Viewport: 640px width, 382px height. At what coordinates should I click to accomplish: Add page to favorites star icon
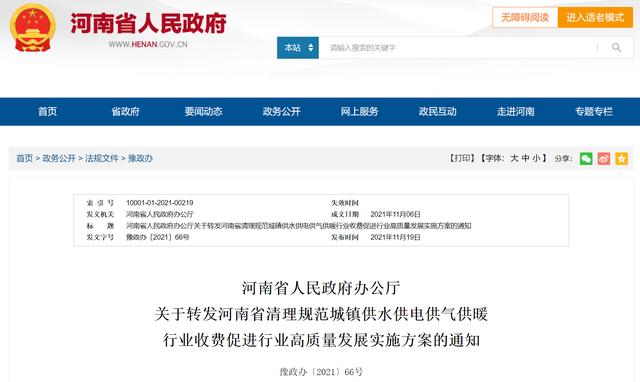pyautogui.click(x=621, y=158)
